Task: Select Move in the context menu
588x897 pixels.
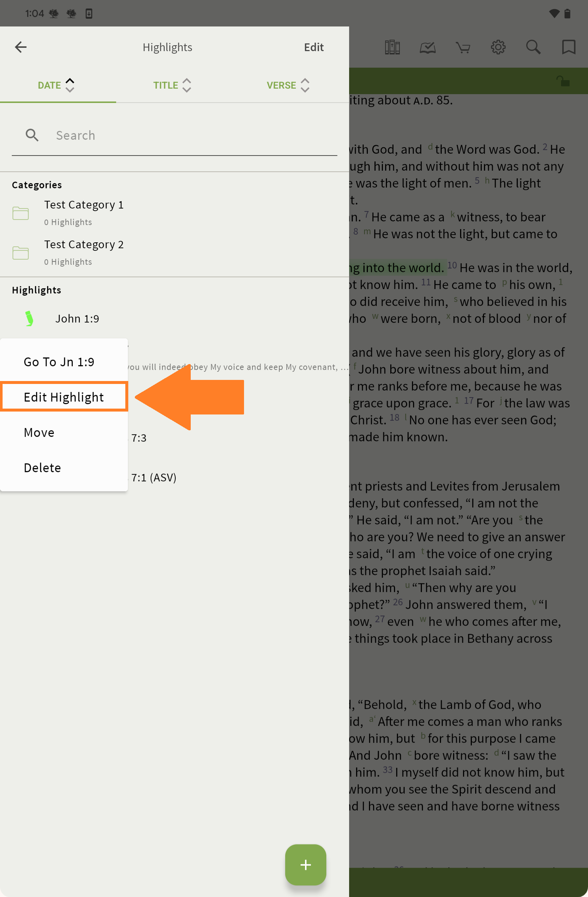Action: 39,432
